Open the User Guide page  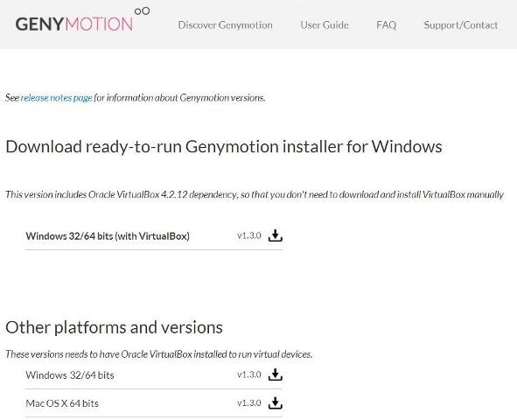tap(325, 25)
